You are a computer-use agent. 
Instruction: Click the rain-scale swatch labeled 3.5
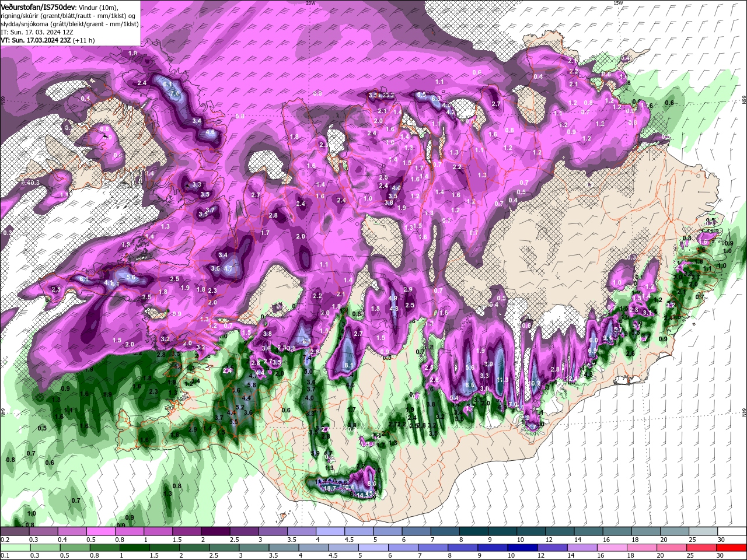point(284,548)
